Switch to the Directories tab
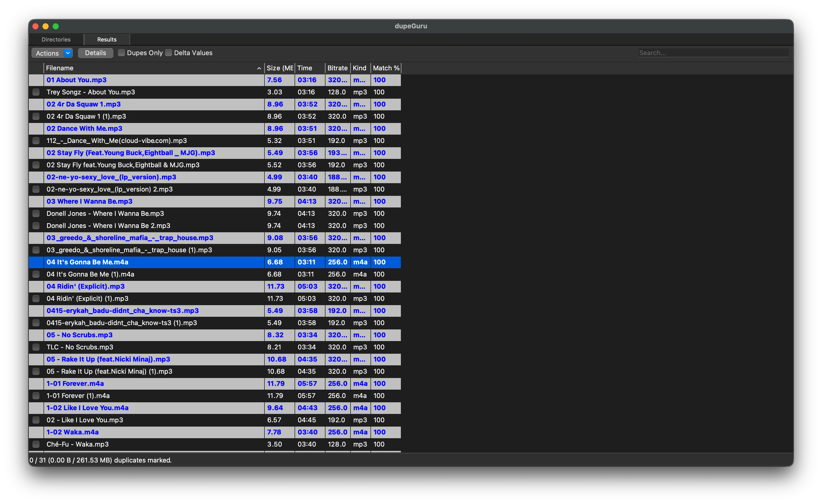 click(x=56, y=39)
